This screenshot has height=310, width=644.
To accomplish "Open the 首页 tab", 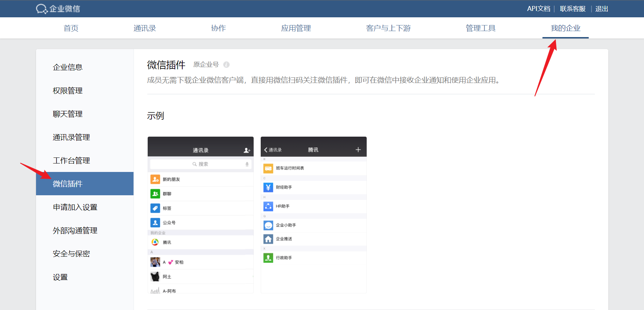I will pyautogui.click(x=71, y=28).
